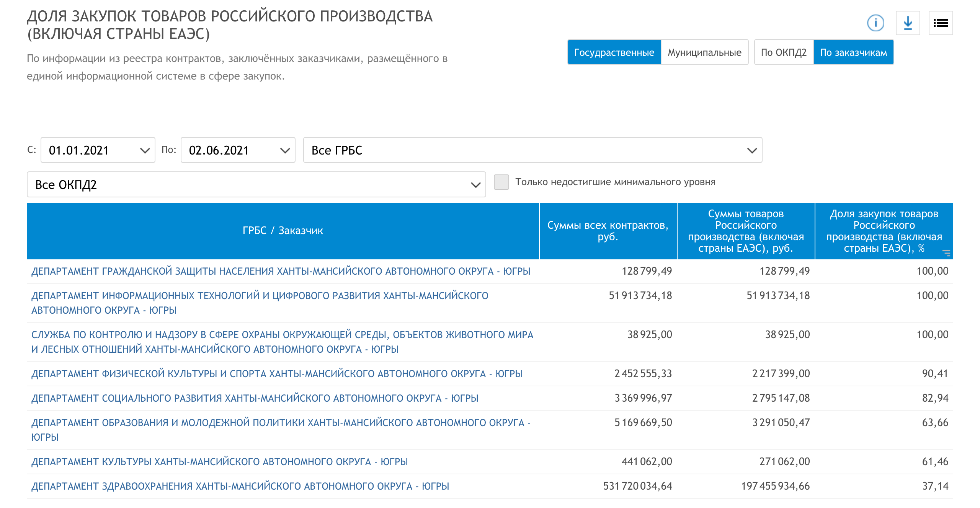Click the download arrow icon
Image resolution: width=980 pixels, height=508 pixels.
click(908, 23)
